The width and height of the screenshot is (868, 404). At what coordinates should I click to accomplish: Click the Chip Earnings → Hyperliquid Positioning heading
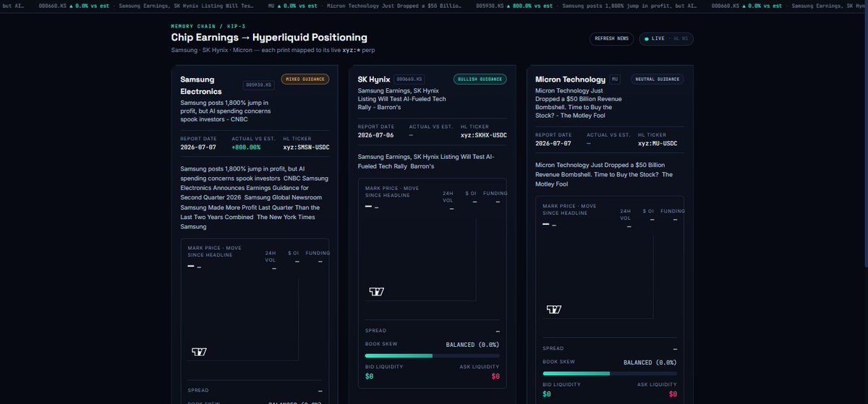pyautogui.click(x=269, y=38)
